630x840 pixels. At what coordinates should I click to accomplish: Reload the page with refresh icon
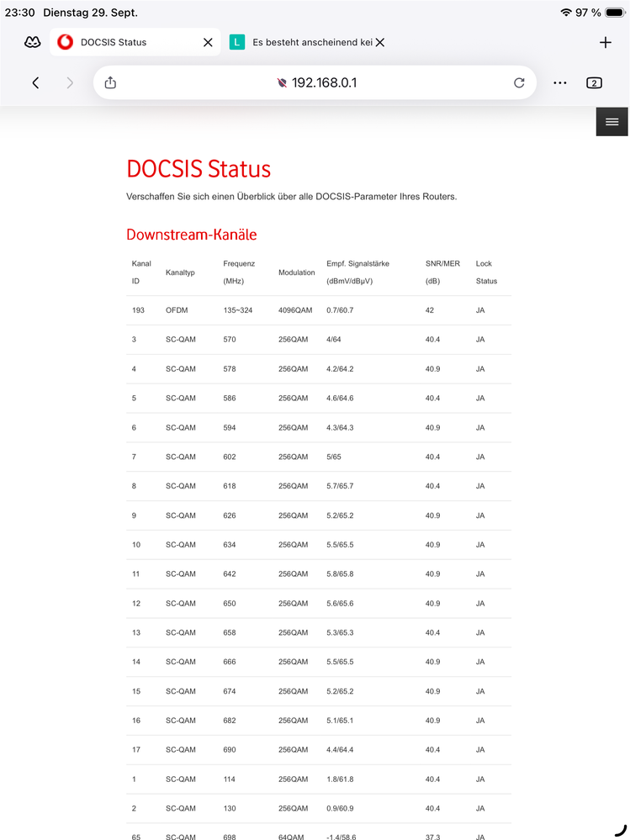519,82
